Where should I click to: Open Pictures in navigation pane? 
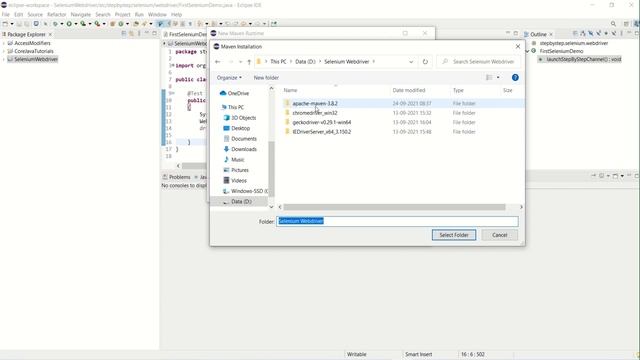[x=236, y=170]
